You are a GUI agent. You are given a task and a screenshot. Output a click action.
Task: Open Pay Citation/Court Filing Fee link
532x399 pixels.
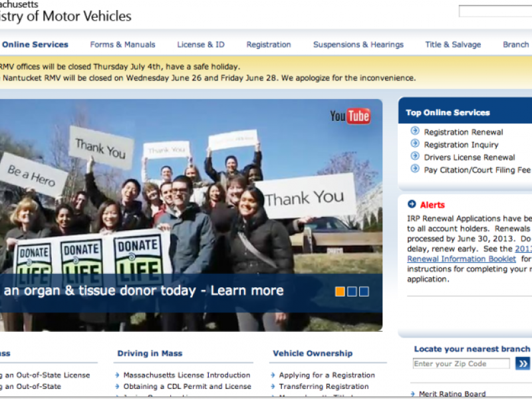[477, 170]
